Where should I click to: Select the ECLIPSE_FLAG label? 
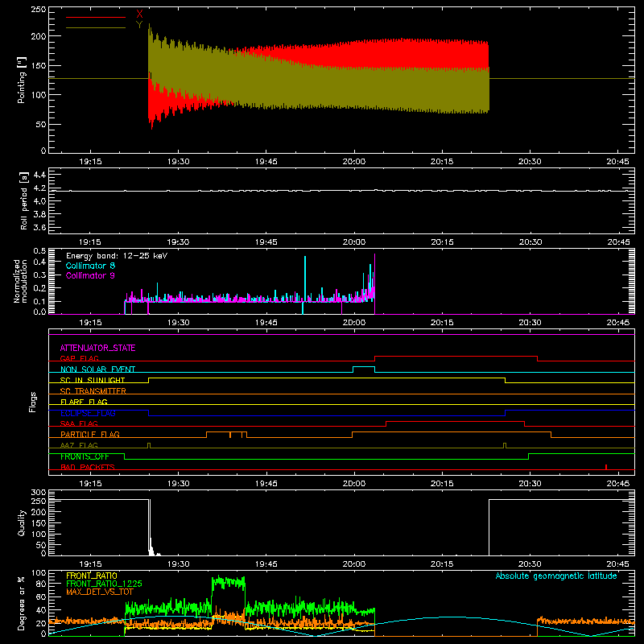point(88,413)
